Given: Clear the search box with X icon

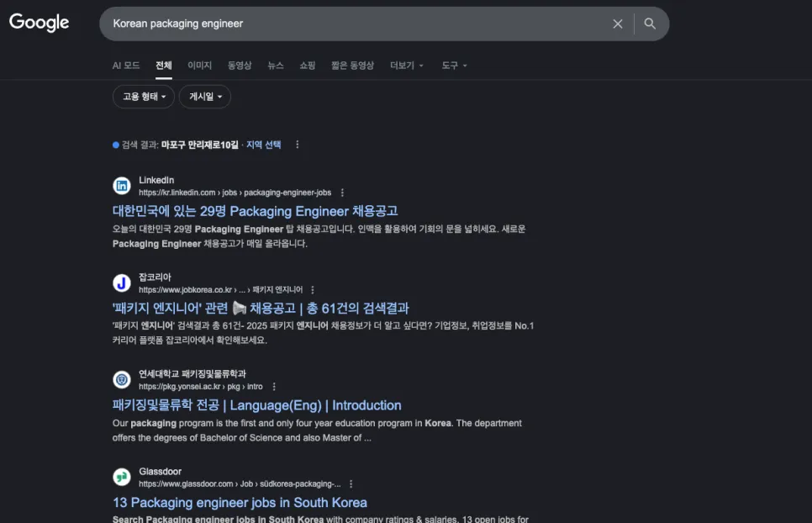Looking at the screenshot, I should [x=617, y=24].
